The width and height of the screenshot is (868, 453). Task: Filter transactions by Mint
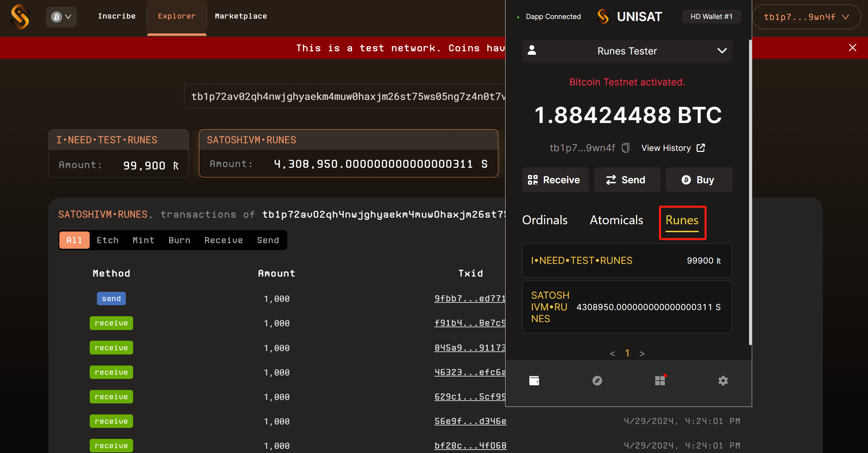pyautogui.click(x=143, y=240)
